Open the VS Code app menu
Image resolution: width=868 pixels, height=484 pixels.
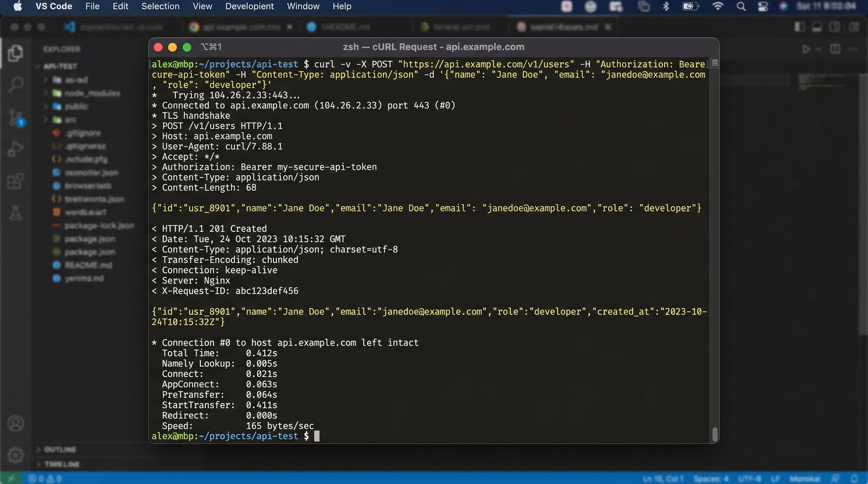point(54,7)
